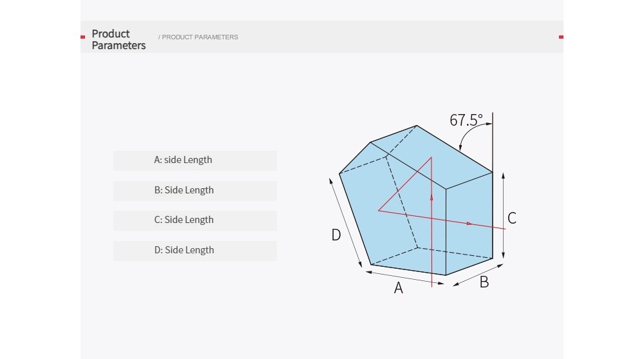Click the letter C dimension label
This screenshot has width=644, height=359.
(512, 218)
